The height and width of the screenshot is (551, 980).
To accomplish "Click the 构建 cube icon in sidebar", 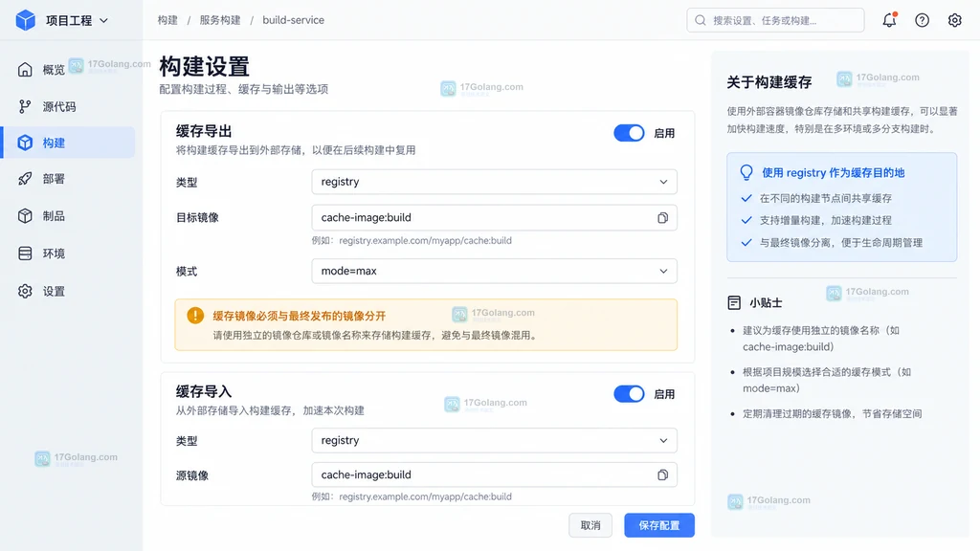I will (x=25, y=143).
